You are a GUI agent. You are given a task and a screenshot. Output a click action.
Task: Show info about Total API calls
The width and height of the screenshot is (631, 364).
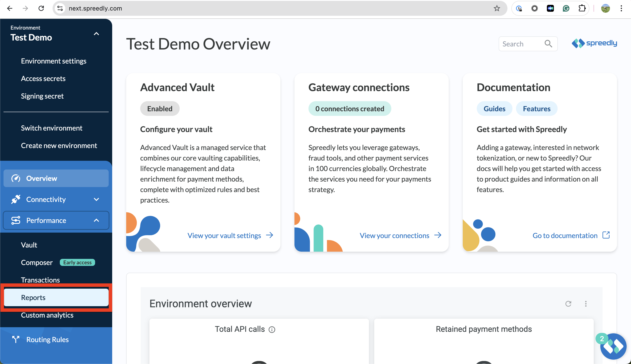pyautogui.click(x=272, y=329)
